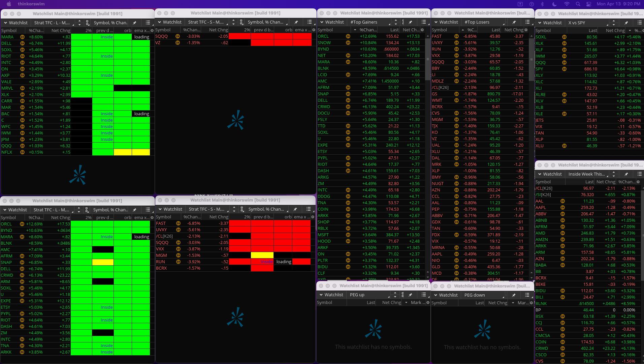This screenshot has height=364, width=644.
Task: Open the thinkorswim menu in the menu bar
Action: tap(31, 4)
